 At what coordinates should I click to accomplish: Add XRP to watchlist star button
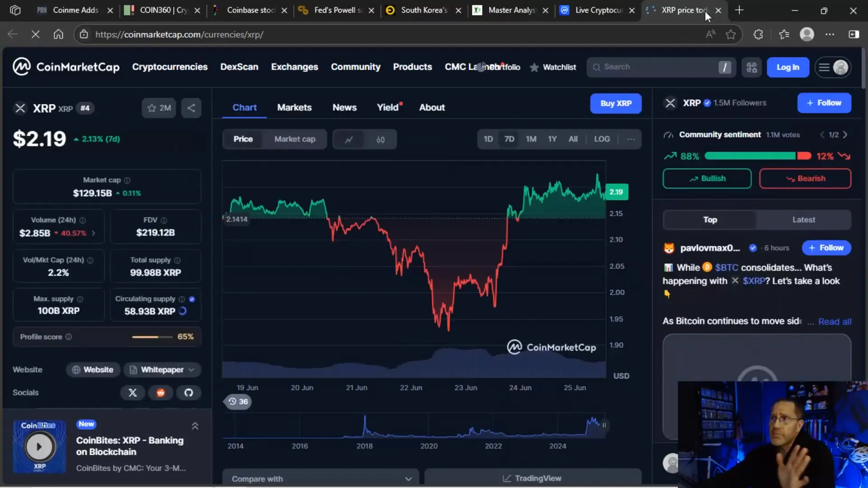pyautogui.click(x=159, y=108)
